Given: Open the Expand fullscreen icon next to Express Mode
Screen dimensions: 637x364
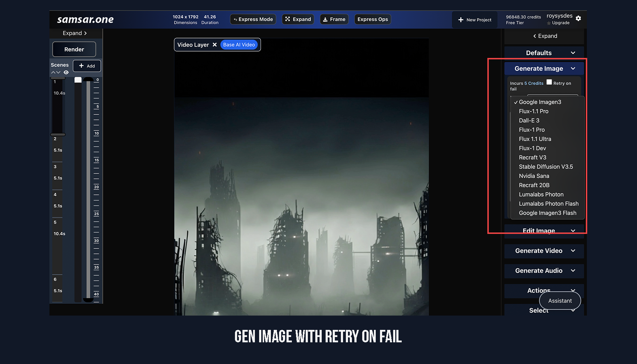Looking at the screenshot, I should point(288,19).
